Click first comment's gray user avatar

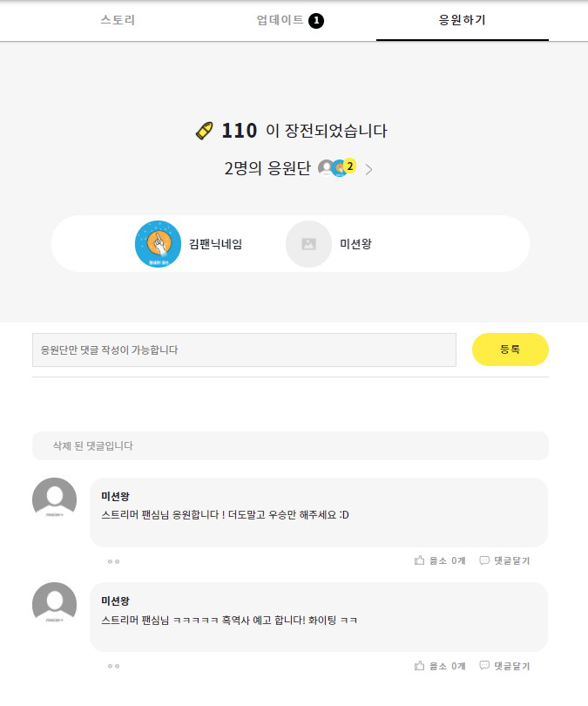pos(54,499)
